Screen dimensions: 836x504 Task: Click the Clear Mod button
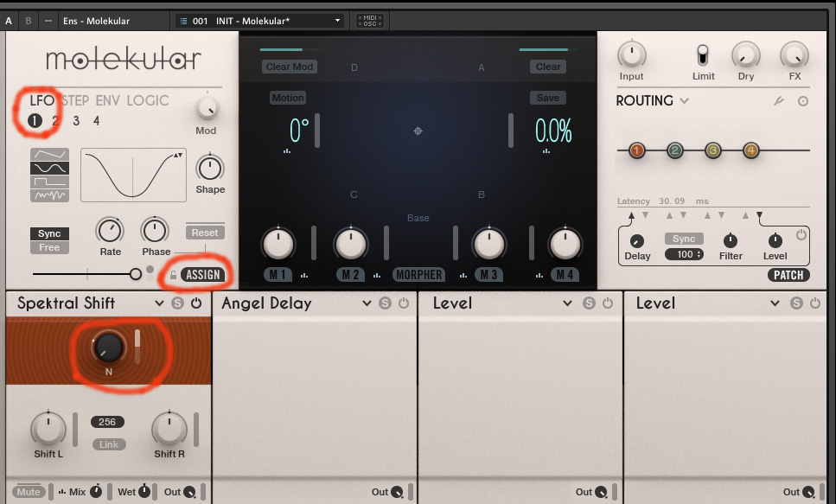290,67
